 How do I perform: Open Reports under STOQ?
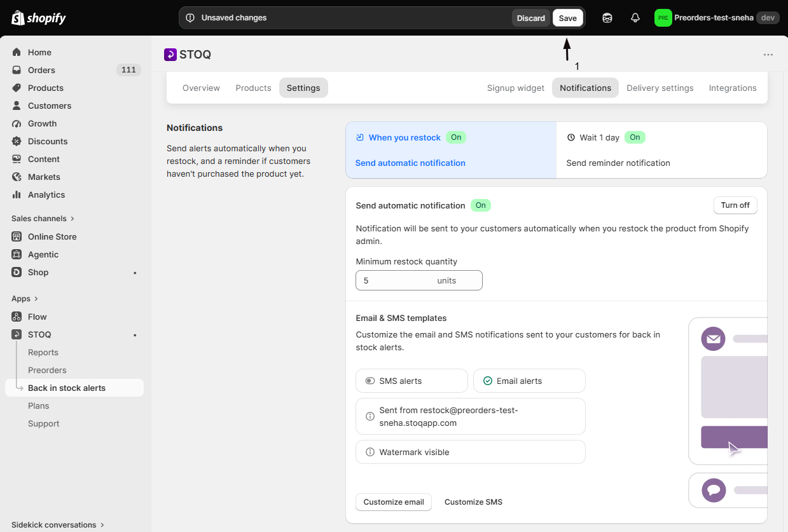43,352
